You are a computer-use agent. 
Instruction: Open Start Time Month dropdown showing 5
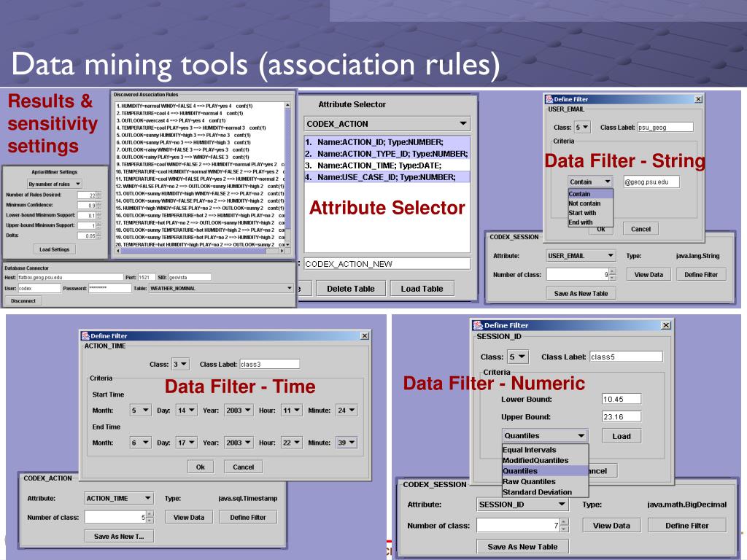[x=140, y=410]
